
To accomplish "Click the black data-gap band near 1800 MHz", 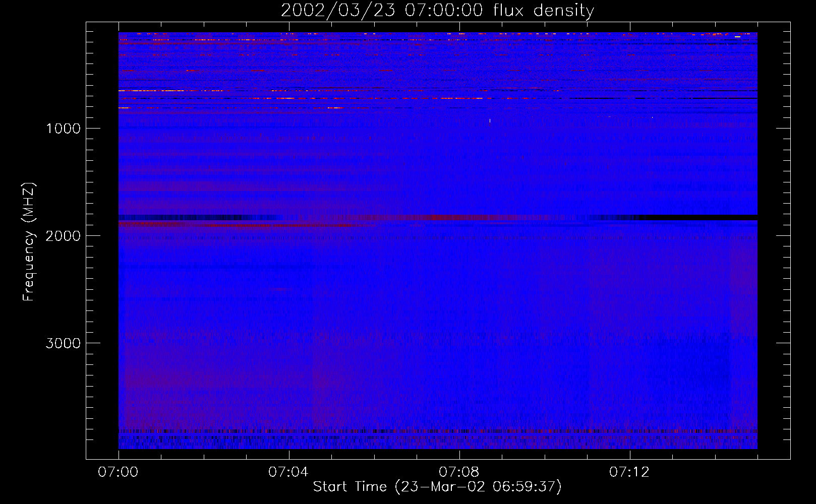I will (x=698, y=217).
